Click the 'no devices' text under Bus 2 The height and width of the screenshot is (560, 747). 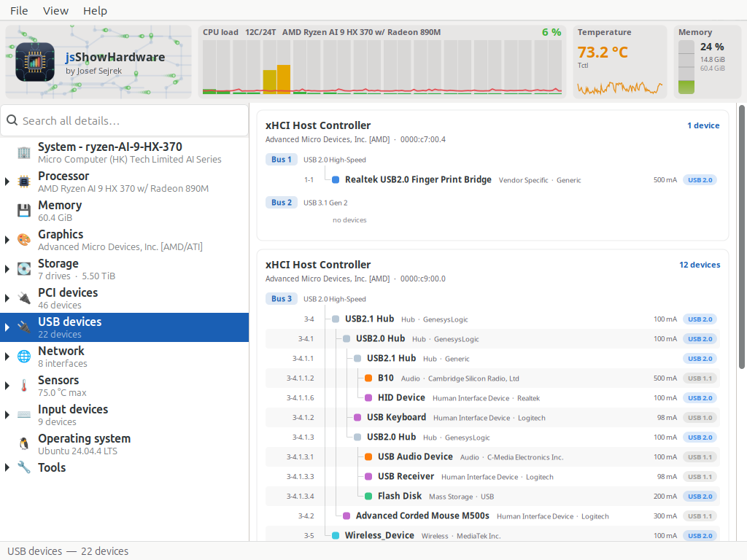(349, 220)
